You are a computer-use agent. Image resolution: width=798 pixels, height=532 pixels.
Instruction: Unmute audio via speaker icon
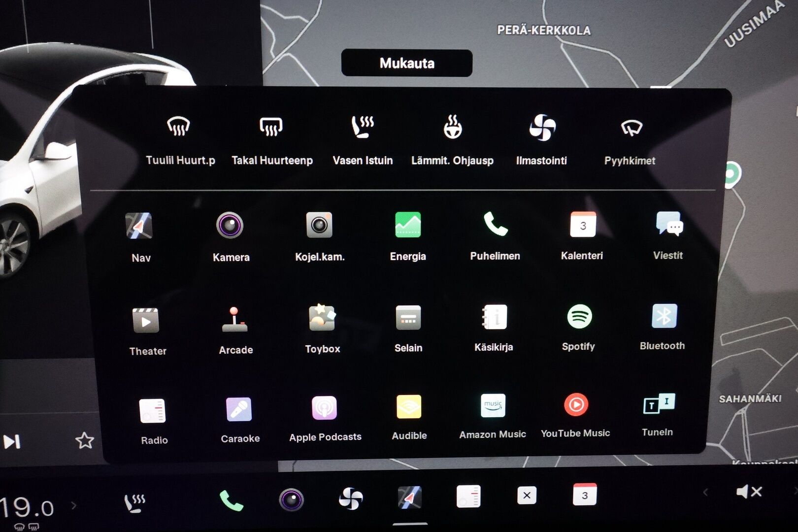(749, 491)
